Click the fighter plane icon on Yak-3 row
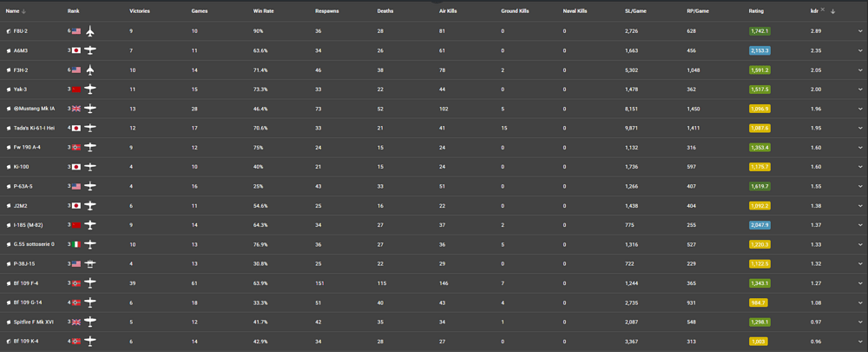The image size is (868, 352). pos(91,90)
